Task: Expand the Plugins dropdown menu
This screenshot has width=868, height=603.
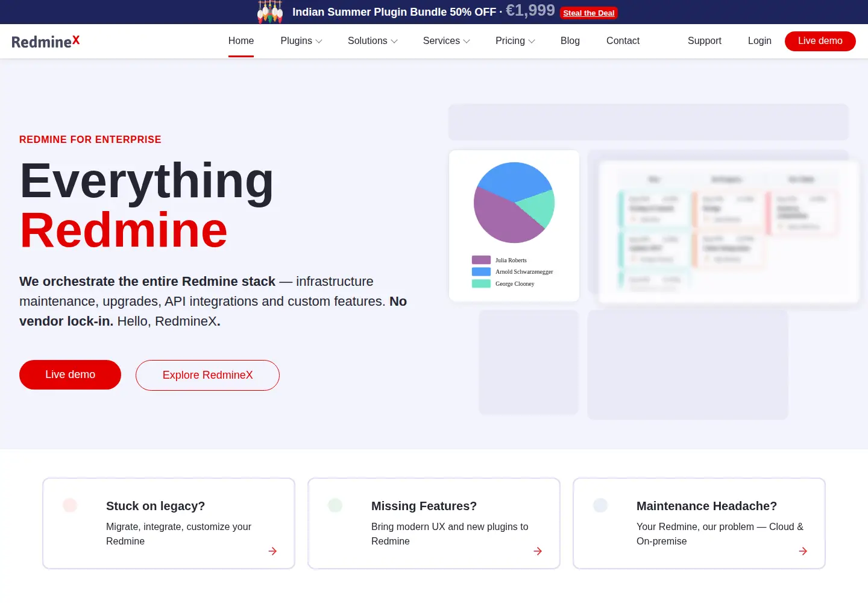Action: [x=301, y=41]
